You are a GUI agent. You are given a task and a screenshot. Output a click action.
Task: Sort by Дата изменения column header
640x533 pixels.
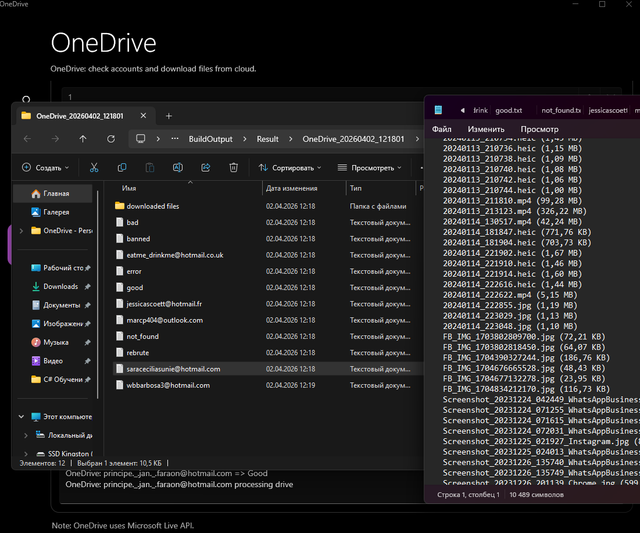coord(291,188)
